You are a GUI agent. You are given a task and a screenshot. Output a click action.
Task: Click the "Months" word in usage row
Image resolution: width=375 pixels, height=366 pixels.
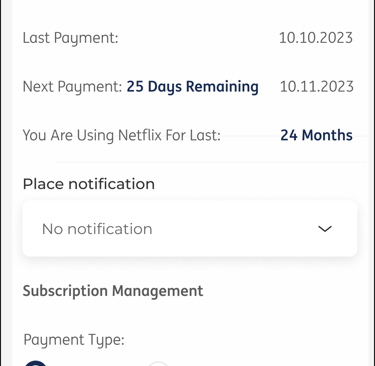coord(327,135)
